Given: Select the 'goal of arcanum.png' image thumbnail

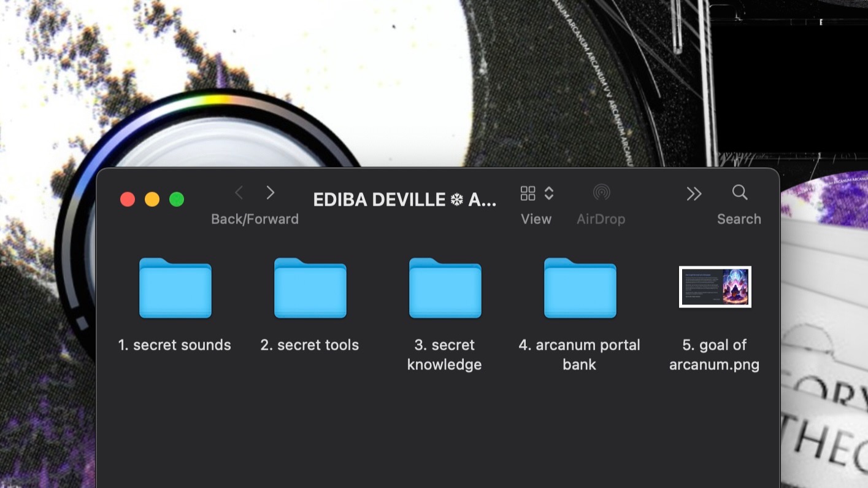Looking at the screenshot, I should (715, 287).
